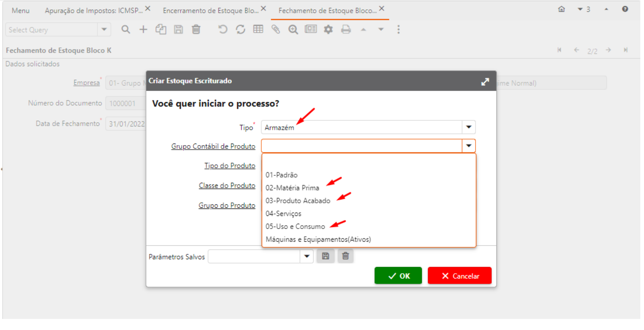Jump to last record icon
The image size is (644, 330).
[x=626, y=50]
